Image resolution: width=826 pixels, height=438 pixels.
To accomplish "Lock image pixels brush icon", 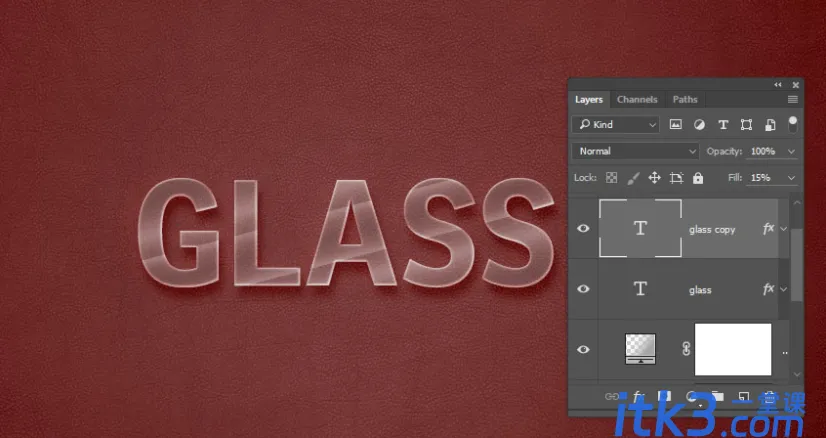I will point(633,178).
